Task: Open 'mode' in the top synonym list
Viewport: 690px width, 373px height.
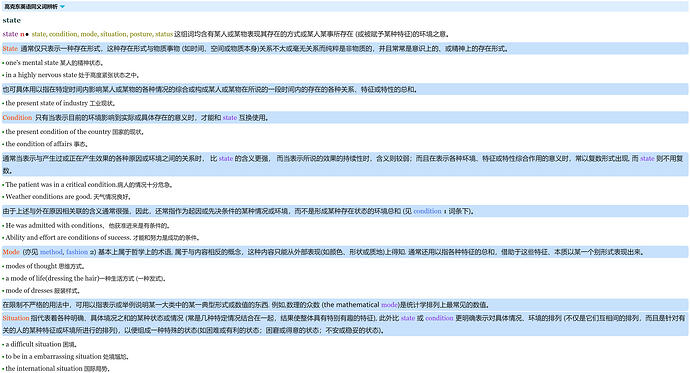Action: 89,34
